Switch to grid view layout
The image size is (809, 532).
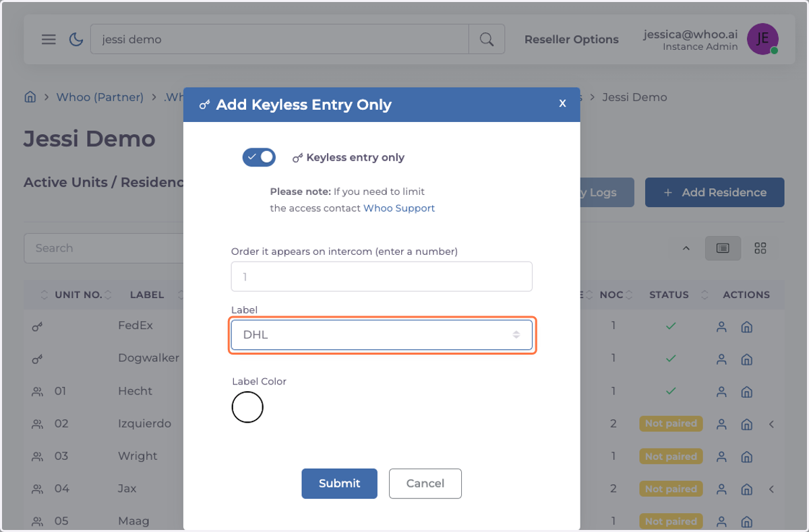[760, 248]
